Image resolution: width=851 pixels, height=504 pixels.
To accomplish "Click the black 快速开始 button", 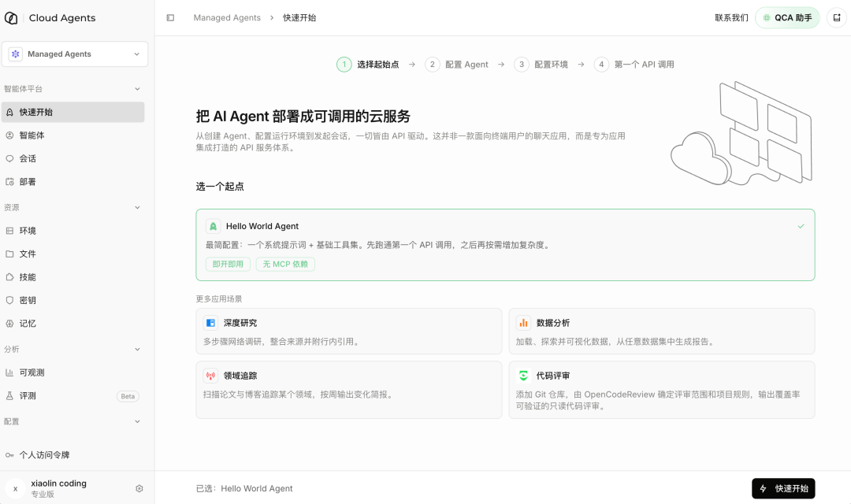I will [783, 488].
